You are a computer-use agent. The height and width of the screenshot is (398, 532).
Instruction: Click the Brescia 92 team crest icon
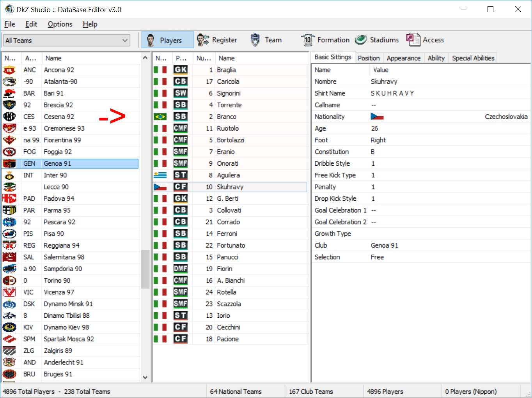click(9, 105)
